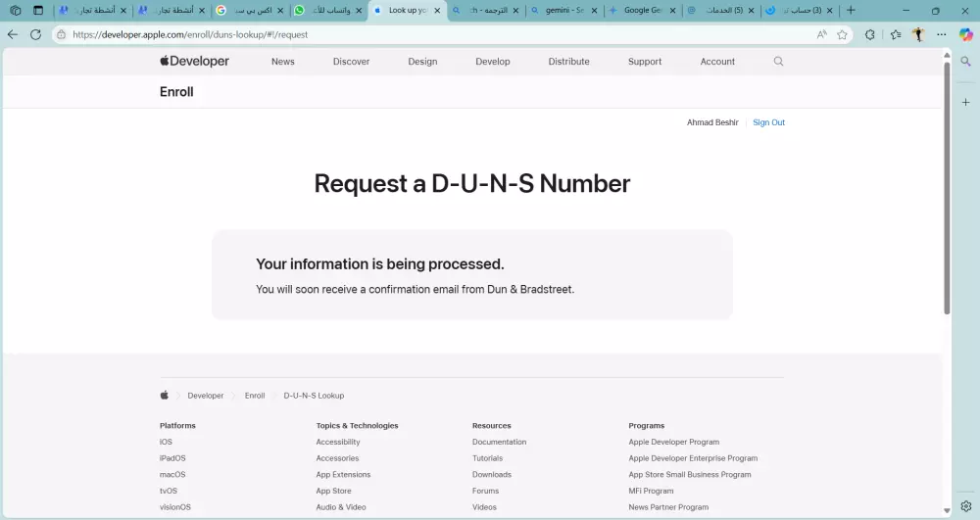Click the Apple logo in breadcrumb

(165, 396)
